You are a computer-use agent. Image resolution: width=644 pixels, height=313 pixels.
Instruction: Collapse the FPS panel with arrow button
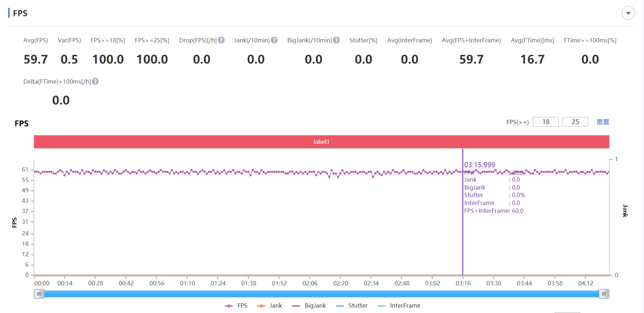coord(628,13)
